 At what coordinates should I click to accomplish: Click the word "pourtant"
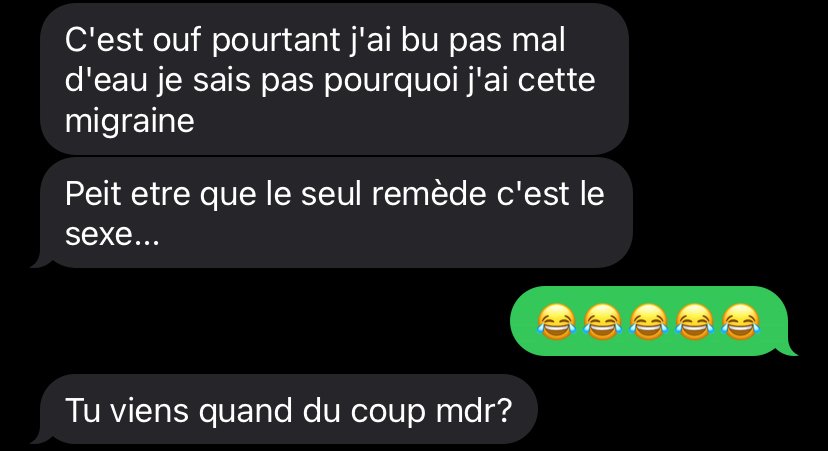276,42
